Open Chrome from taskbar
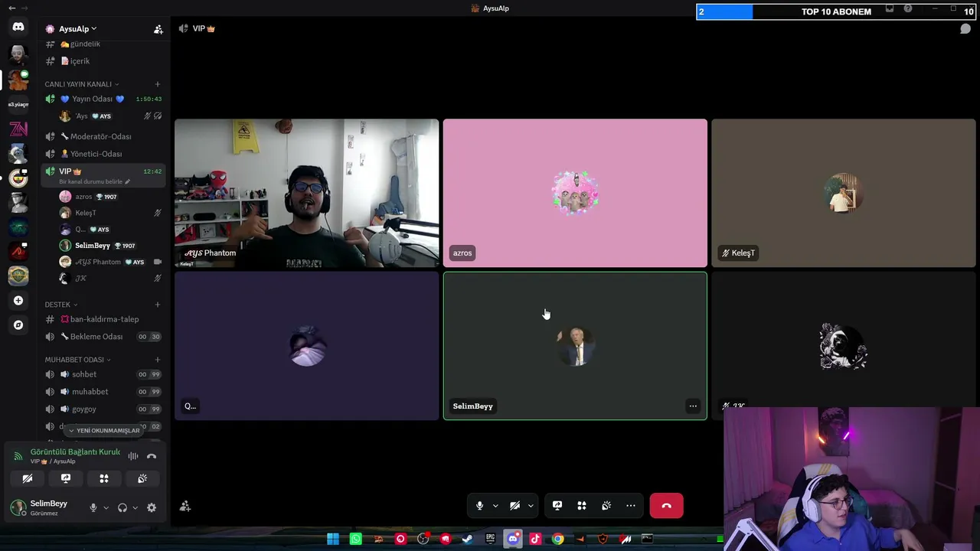The height and width of the screenshot is (551, 980). click(557, 539)
